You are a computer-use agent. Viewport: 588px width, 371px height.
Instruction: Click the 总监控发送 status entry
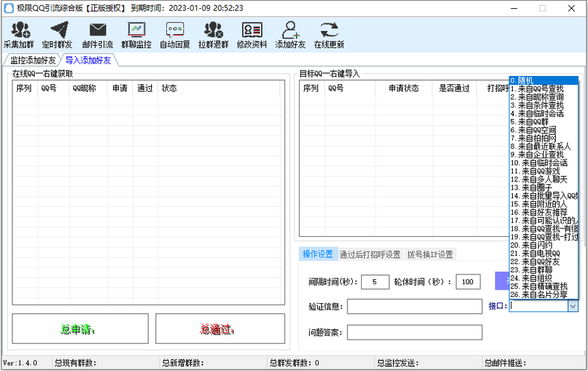click(397, 363)
